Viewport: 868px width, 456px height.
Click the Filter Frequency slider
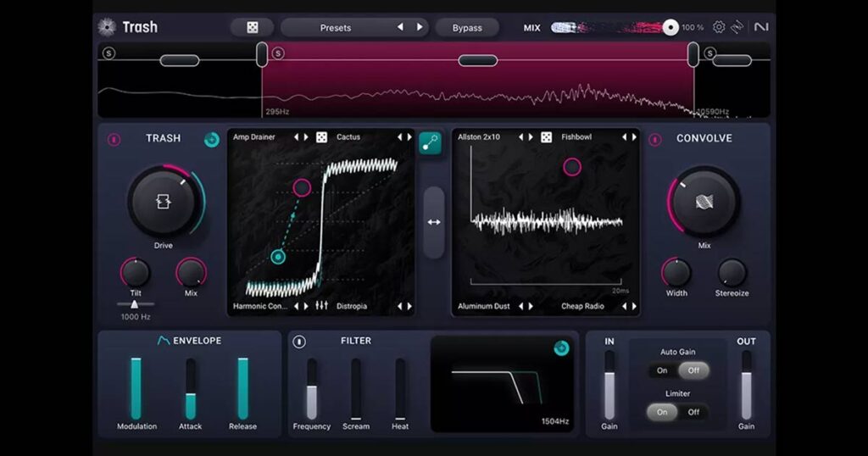[x=312, y=388]
